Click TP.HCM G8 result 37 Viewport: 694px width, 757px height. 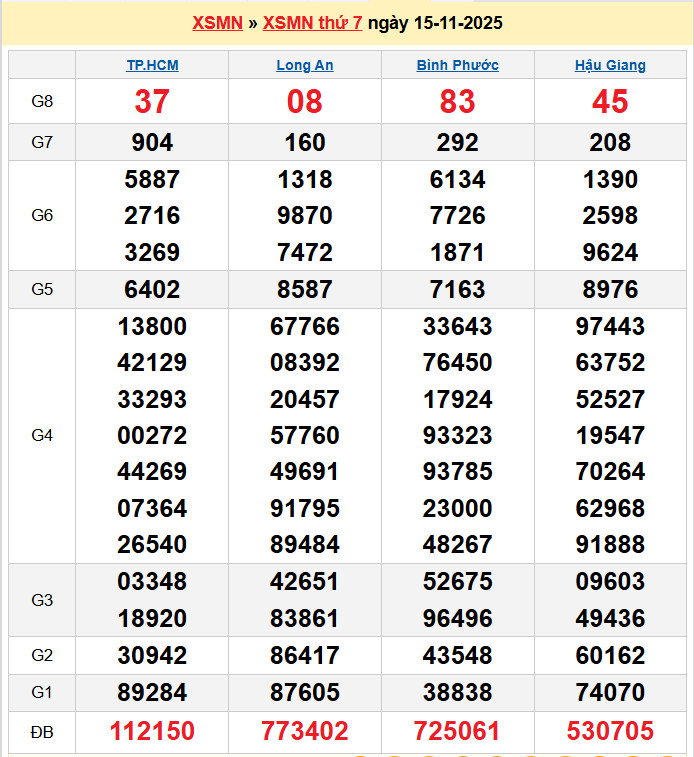[152, 101]
